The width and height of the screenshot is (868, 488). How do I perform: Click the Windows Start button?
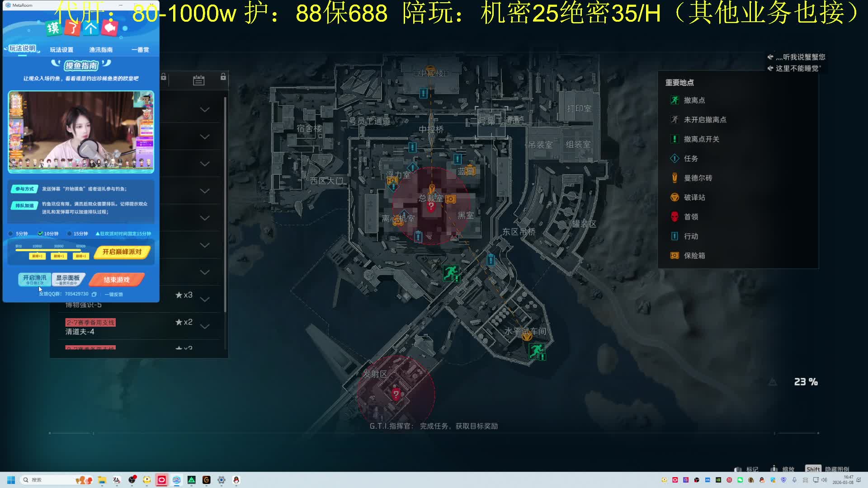tap(11, 480)
